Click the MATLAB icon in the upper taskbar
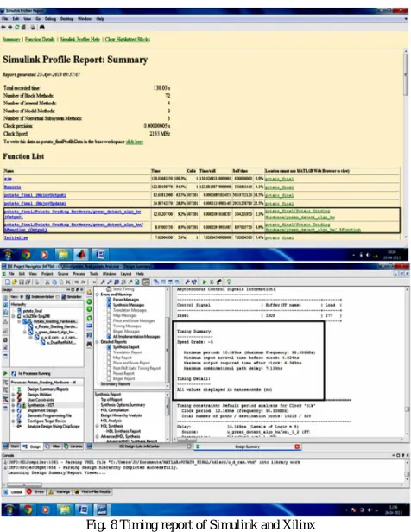The width and height of the screenshot is (411, 532). coord(81,254)
